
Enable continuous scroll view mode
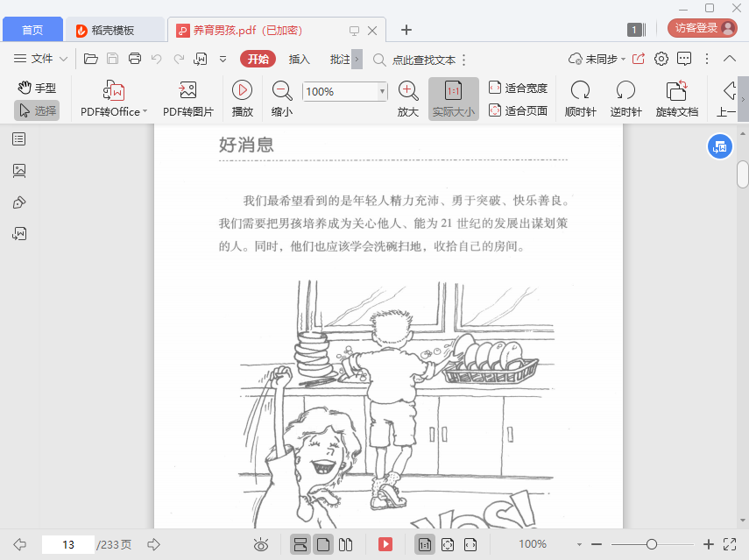click(x=300, y=544)
